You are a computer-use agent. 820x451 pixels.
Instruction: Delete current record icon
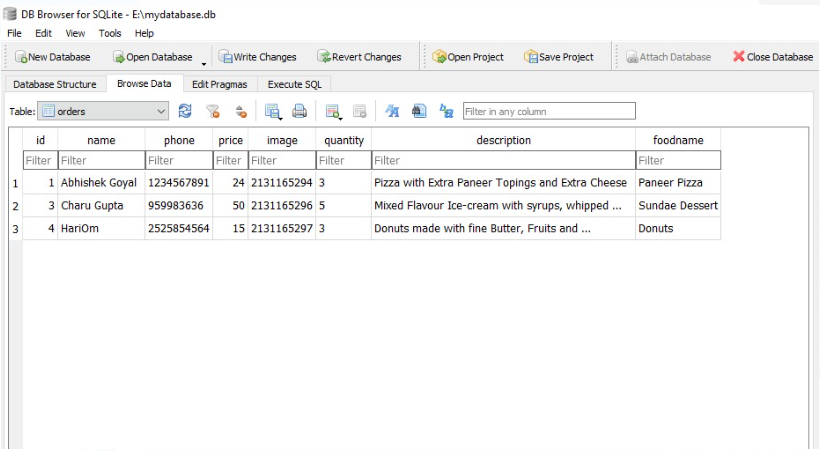(x=359, y=111)
